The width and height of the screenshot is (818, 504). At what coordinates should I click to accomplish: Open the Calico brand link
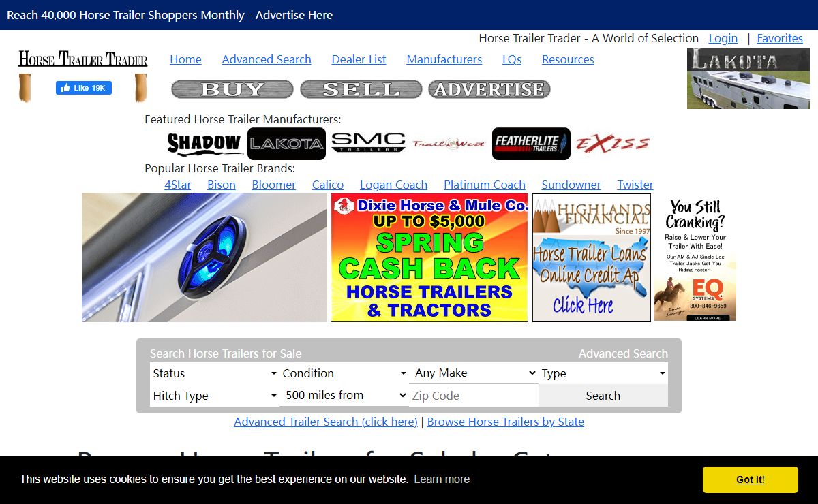pos(328,185)
